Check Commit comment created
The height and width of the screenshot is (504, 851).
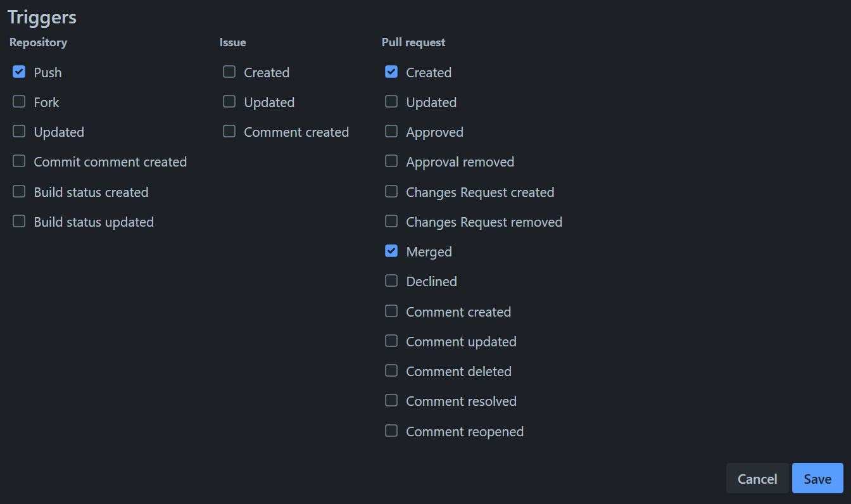point(19,161)
